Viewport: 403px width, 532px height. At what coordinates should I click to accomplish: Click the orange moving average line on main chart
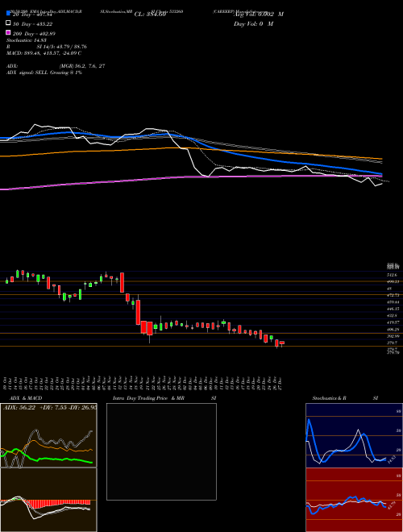[190, 148]
